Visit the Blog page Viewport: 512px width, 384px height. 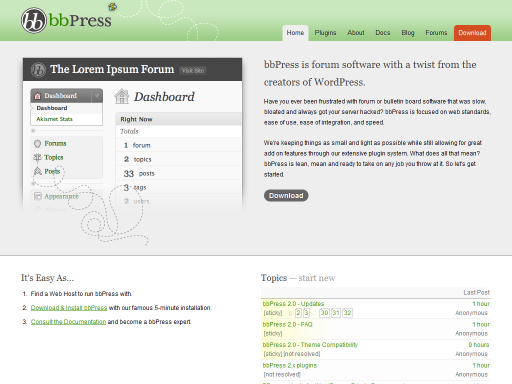click(x=408, y=33)
